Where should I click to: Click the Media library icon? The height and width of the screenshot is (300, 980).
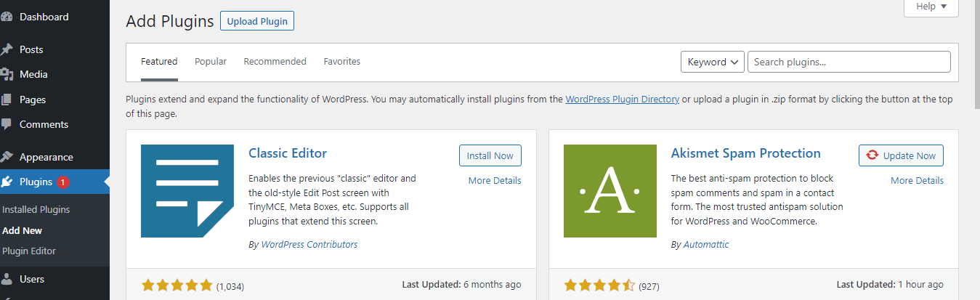[7, 74]
